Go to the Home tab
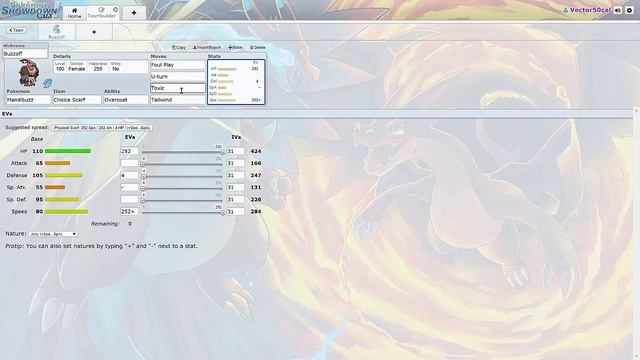 74,13
